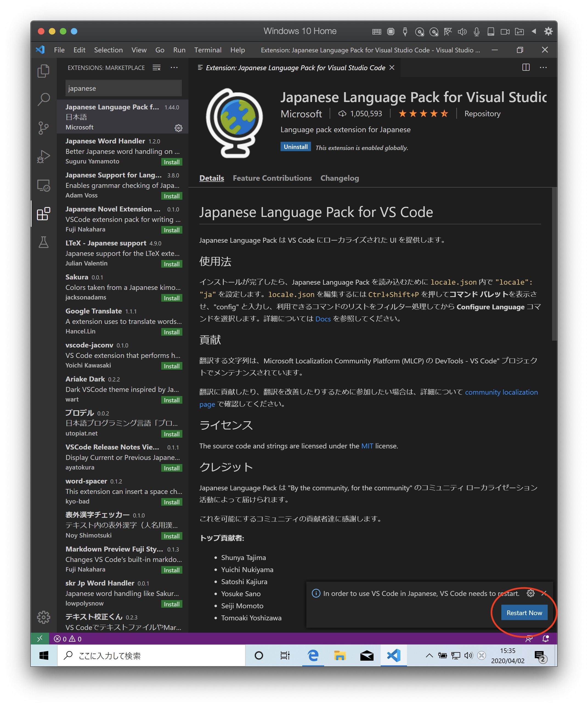Open the virtual machine settings gear icon
This screenshot has height=707, width=588.
click(x=548, y=31)
